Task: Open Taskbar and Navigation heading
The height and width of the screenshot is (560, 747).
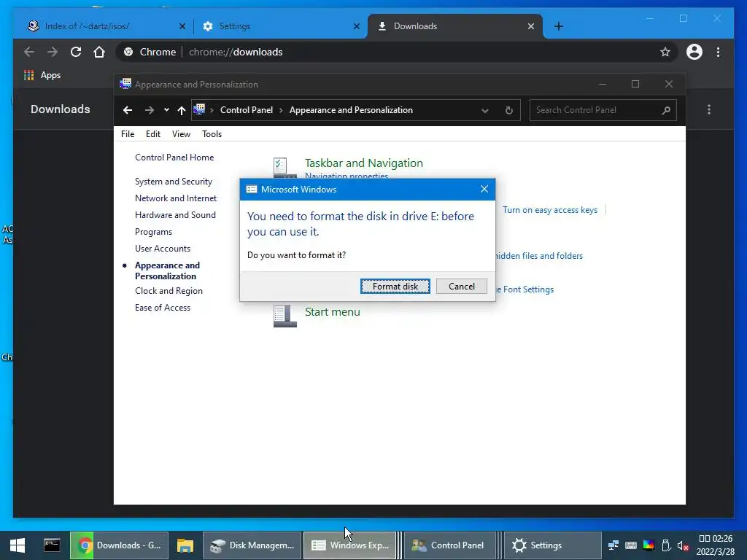Action: (364, 163)
